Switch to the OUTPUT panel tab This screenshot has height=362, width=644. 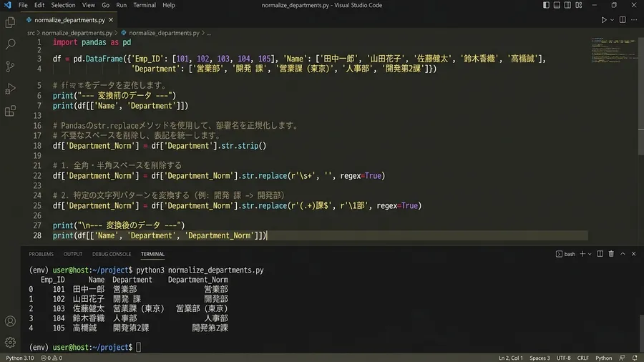(x=73, y=254)
